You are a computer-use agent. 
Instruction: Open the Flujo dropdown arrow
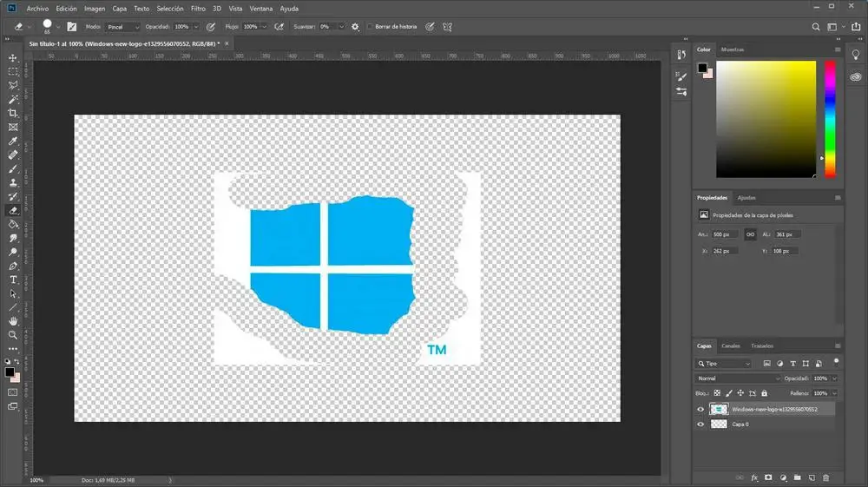264,27
